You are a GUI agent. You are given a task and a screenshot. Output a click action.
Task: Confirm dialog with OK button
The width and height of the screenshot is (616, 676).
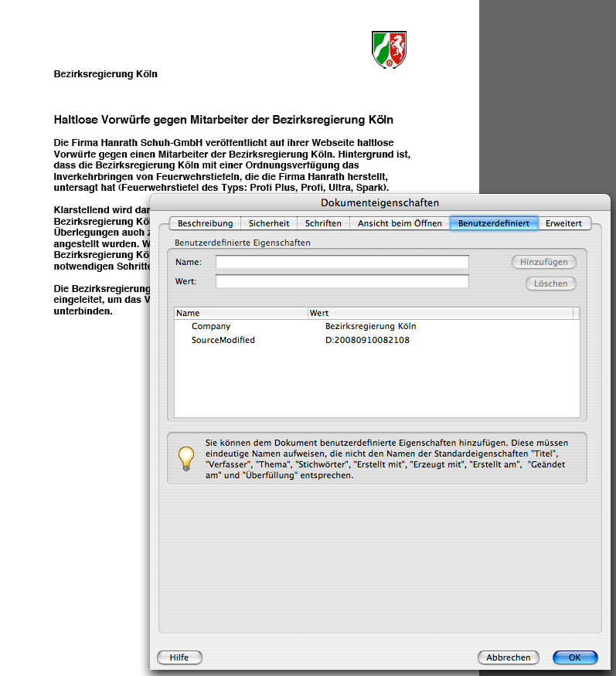[x=575, y=657]
